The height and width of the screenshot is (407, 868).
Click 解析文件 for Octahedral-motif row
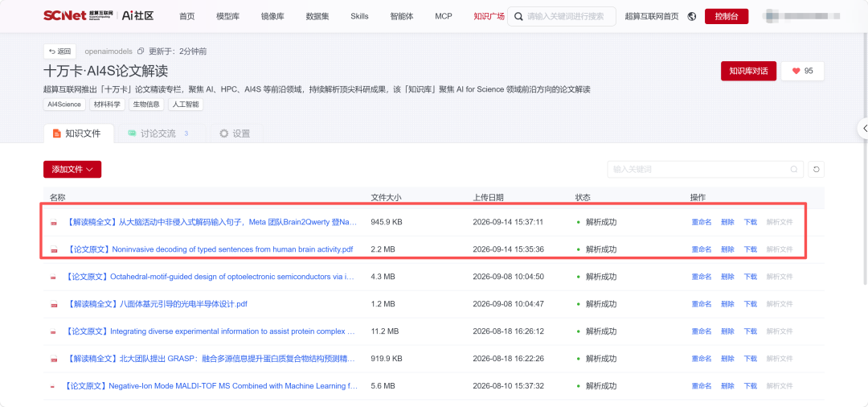(x=780, y=277)
